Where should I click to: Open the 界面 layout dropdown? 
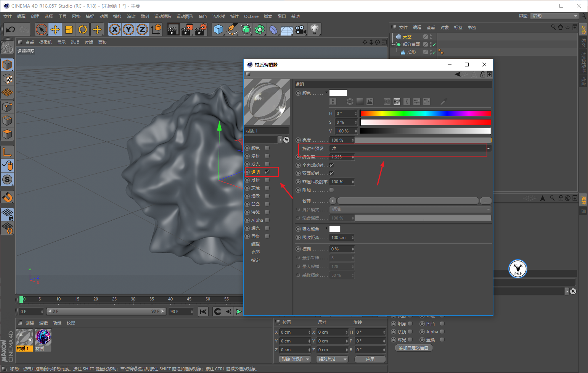[555, 16]
